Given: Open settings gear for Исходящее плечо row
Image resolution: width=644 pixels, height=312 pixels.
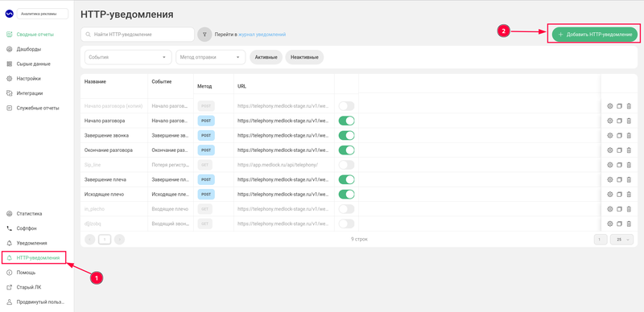Looking at the screenshot, I should [x=610, y=195].
